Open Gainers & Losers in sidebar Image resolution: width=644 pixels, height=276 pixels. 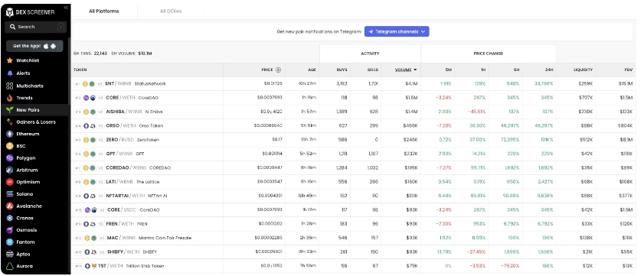tap(35, 122)
